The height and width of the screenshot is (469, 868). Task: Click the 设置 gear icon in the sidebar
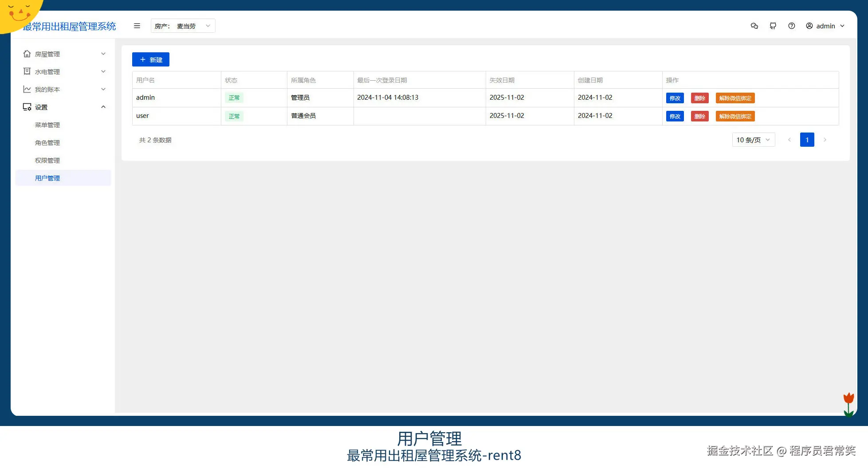tap(27, 107)
